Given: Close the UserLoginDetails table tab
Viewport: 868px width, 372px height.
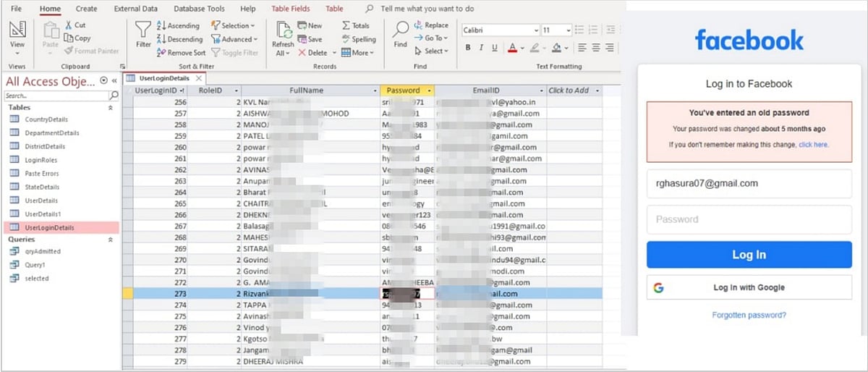Looking at the screenshot, I should (x=199, y=78).
